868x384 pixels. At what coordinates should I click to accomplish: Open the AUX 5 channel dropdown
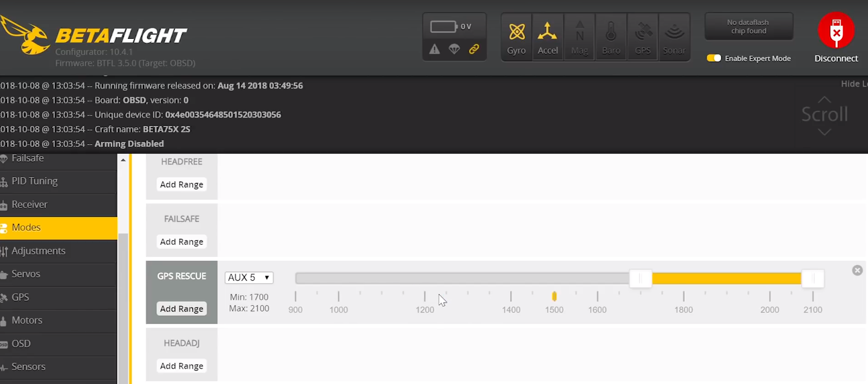tap(249, 277)
